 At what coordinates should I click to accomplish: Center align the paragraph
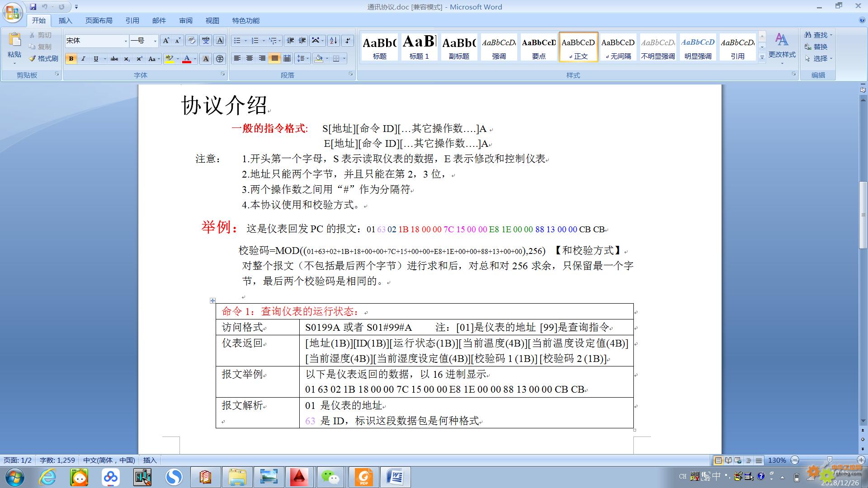click(250, 58)
